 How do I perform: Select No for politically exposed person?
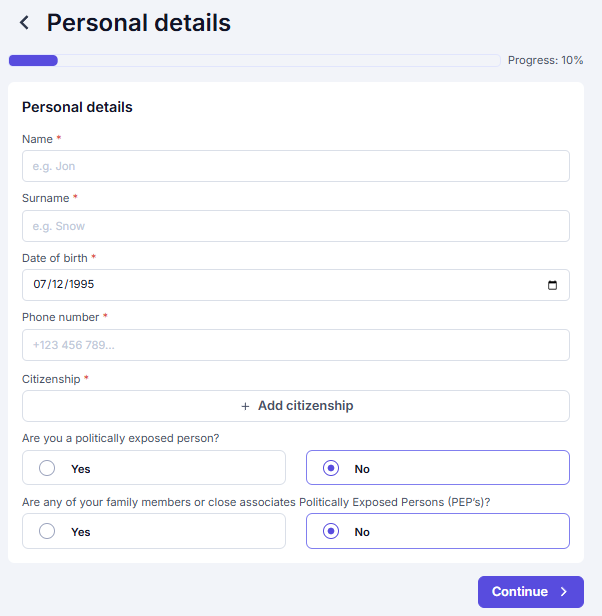coord(438,468)
